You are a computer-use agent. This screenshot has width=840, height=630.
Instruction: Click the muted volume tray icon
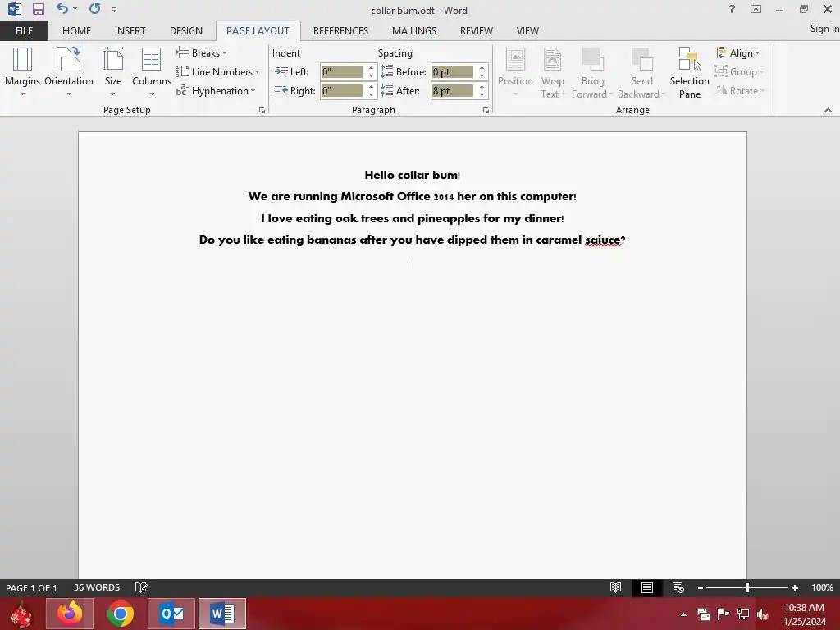click(763, 614)
